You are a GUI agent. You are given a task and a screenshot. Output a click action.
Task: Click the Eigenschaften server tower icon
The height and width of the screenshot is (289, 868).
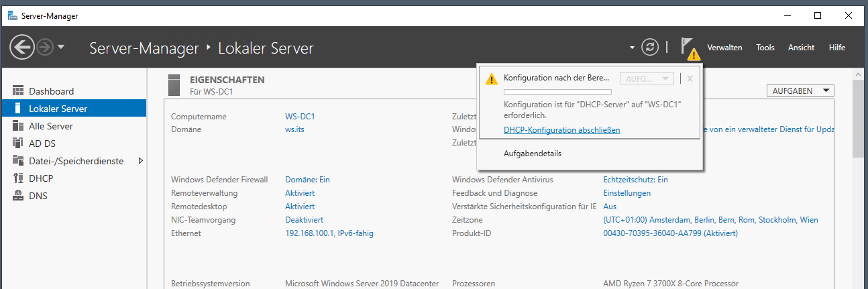click(175, 84)
